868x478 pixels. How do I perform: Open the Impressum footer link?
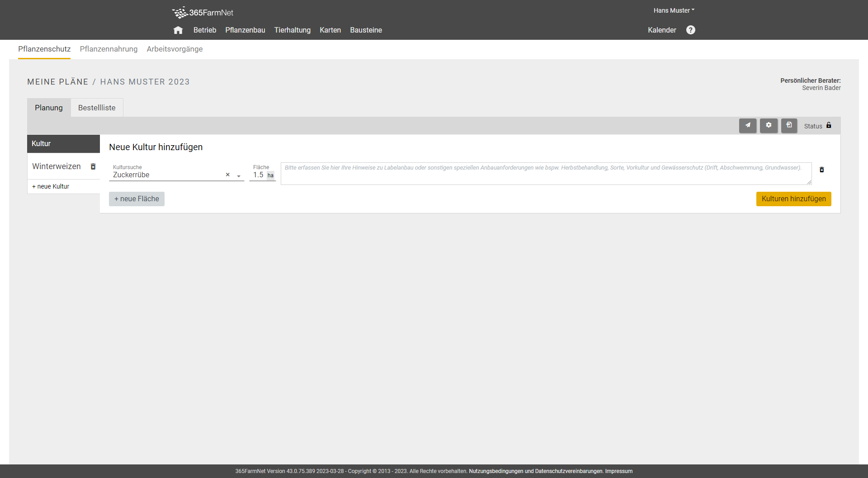(x=618, y=471)
